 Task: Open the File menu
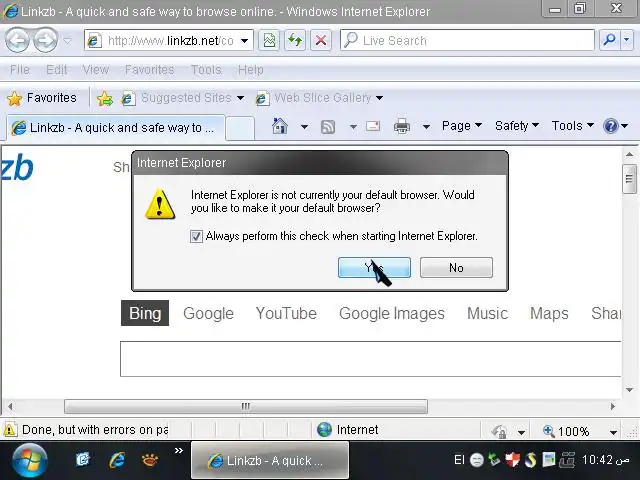pyautogui.click(x=19, y=70)
